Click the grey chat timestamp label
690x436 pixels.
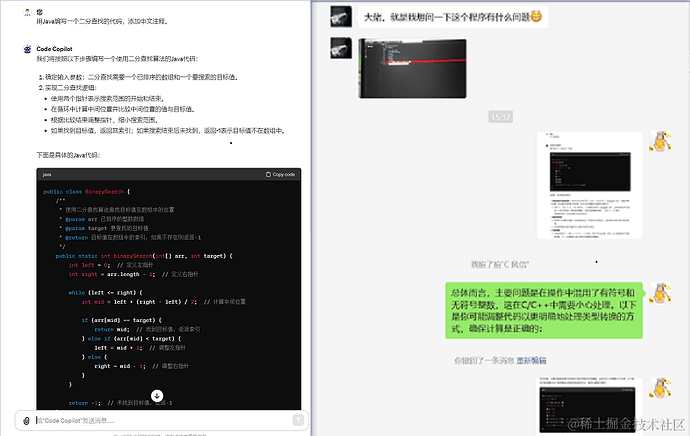[x=500, y=117]
